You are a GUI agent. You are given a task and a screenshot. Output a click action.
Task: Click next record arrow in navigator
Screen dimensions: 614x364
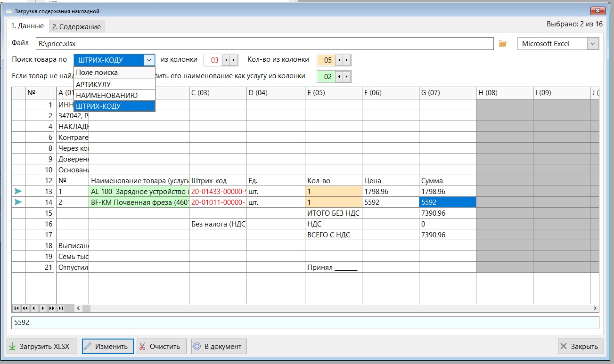pos(42,308)
